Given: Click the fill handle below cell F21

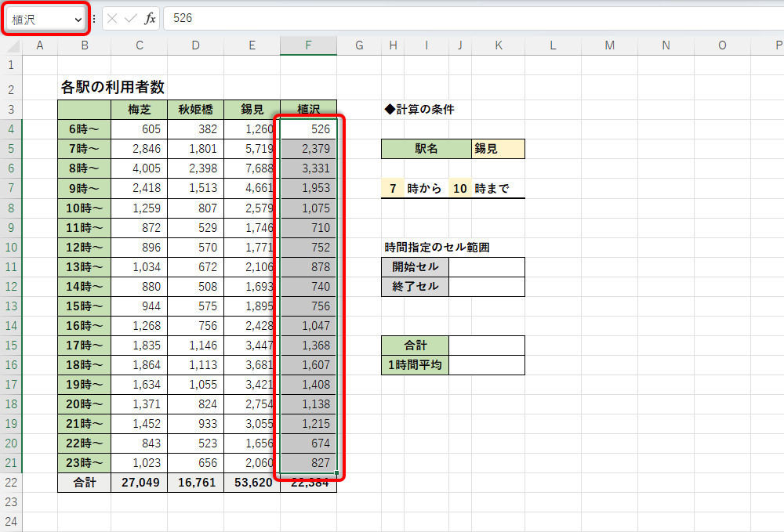Looking at the screenshot, I should [337, 473].
